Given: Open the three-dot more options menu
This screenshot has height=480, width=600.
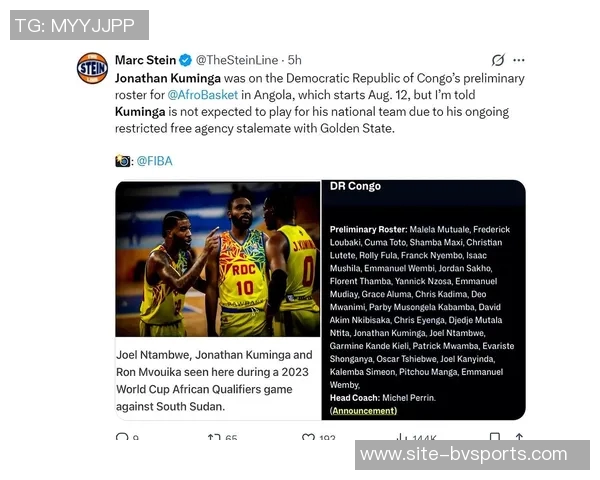Looking at the screenshot, I should [519, 60].
